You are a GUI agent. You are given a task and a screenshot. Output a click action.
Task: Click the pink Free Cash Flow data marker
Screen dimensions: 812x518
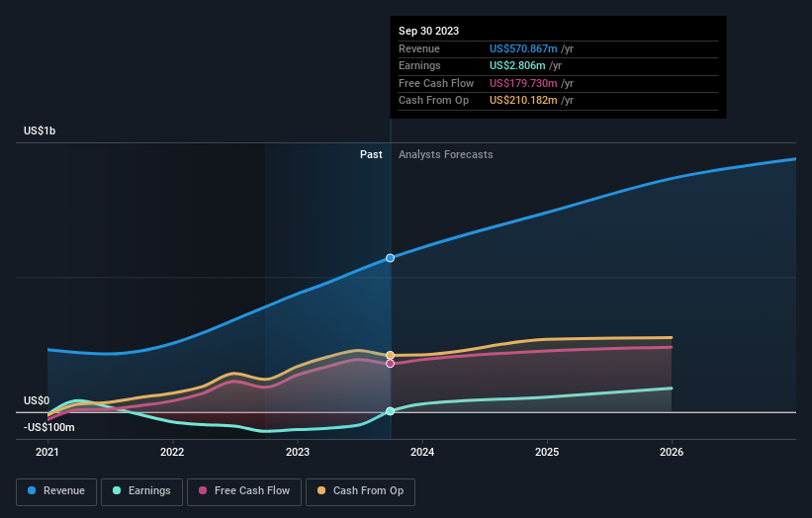tap(390, 364)
